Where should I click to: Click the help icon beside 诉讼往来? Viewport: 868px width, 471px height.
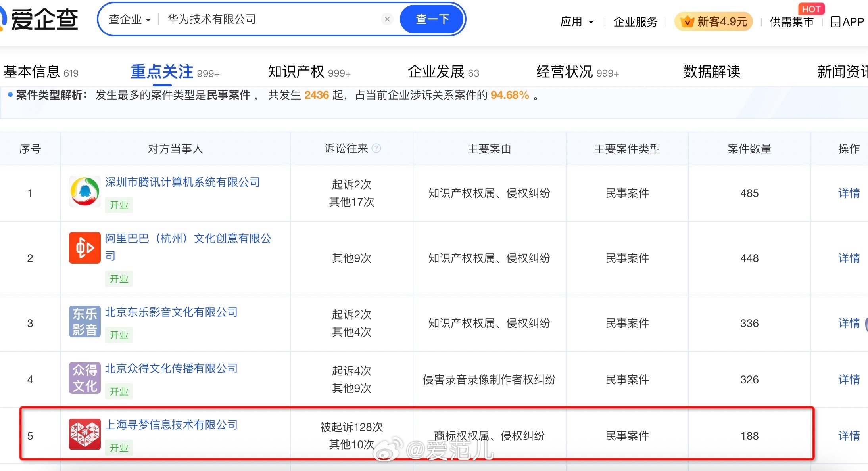[376, 148]
